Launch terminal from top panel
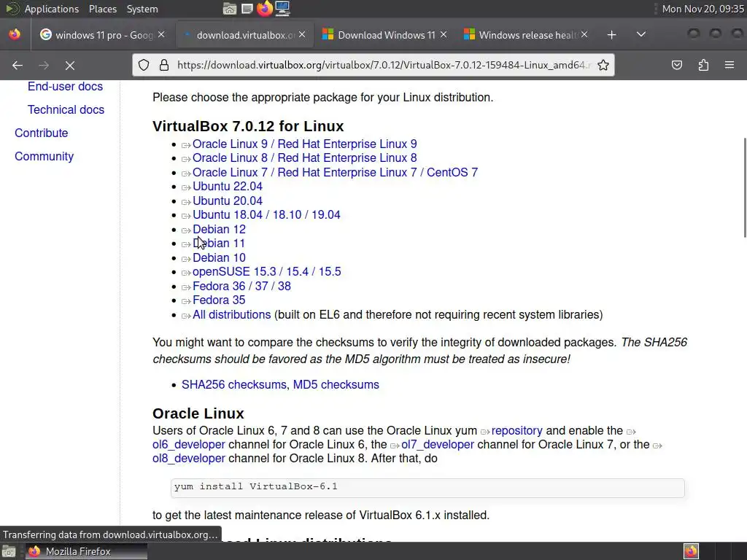The width and height of the screenshot is (747, 560). point(247,9)
